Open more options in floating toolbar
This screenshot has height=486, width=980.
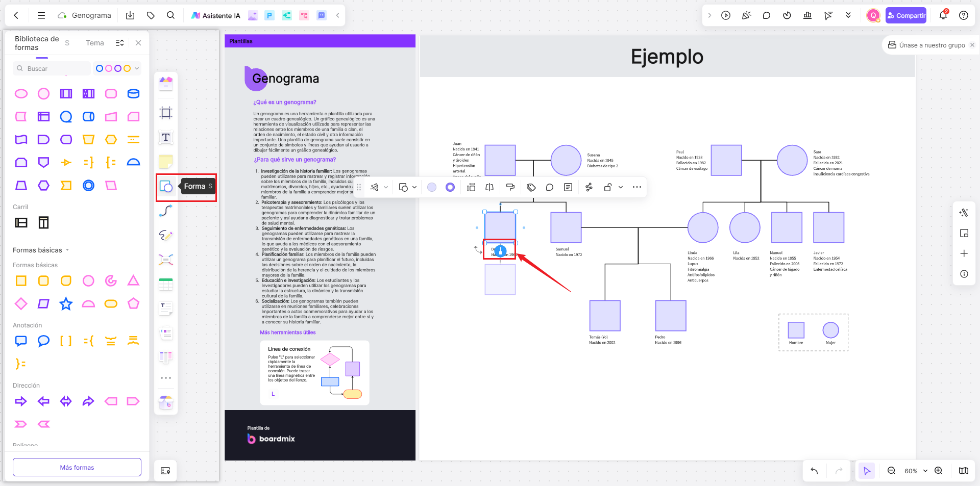(637, 187)
